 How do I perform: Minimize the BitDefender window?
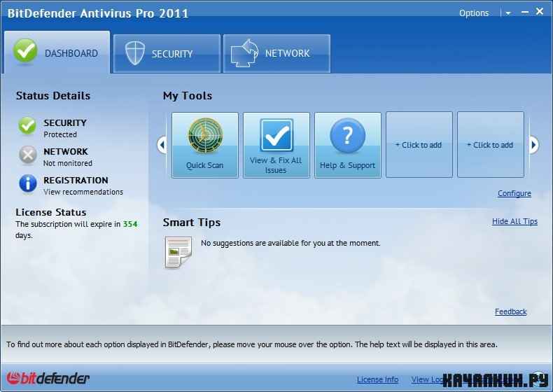coord(525,13)
